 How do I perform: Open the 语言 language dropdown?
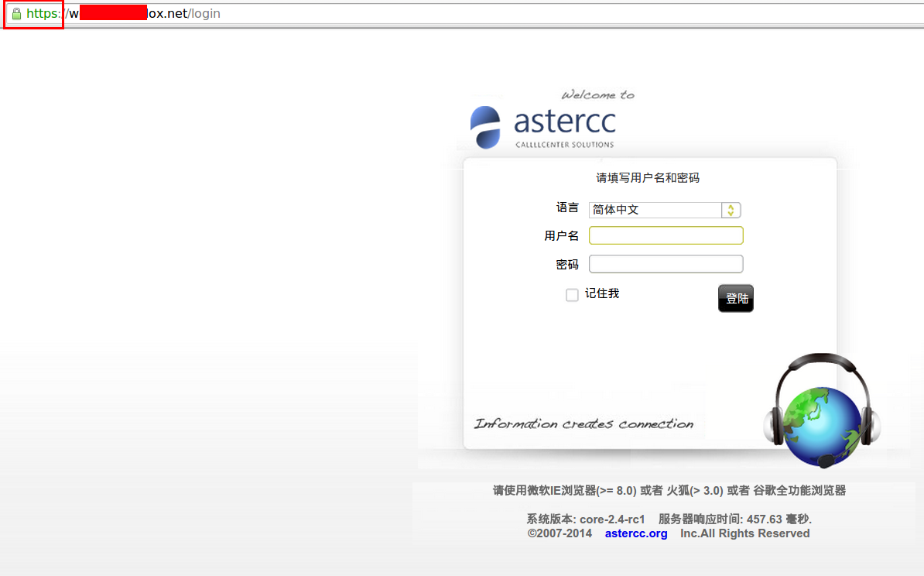pos(655,210)
